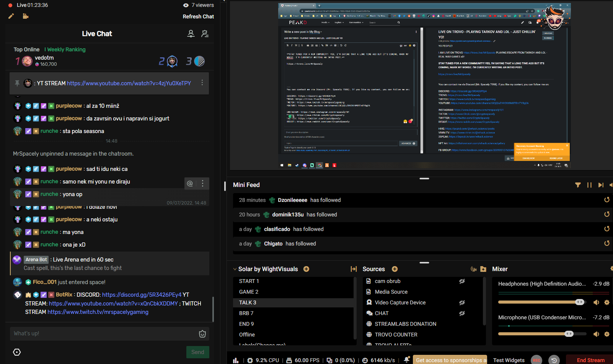Toggle recording with the REC button
Screen dimensions: 613x364
(x=536, y=360)
